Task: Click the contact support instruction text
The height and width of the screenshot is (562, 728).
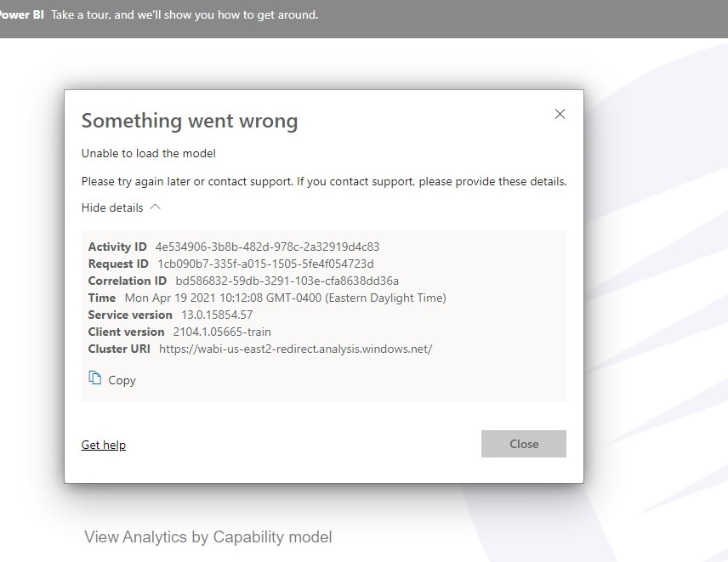Action: (323, 181)
